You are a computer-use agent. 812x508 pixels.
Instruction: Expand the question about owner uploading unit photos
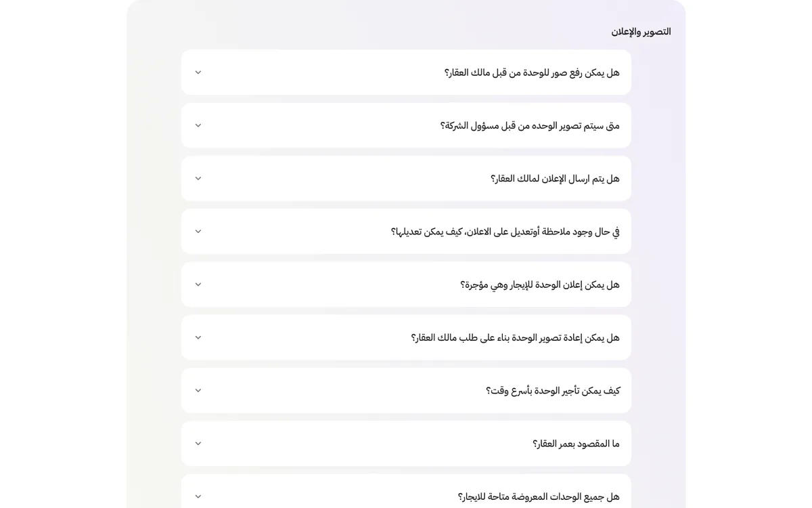click(x=406, y=72)
